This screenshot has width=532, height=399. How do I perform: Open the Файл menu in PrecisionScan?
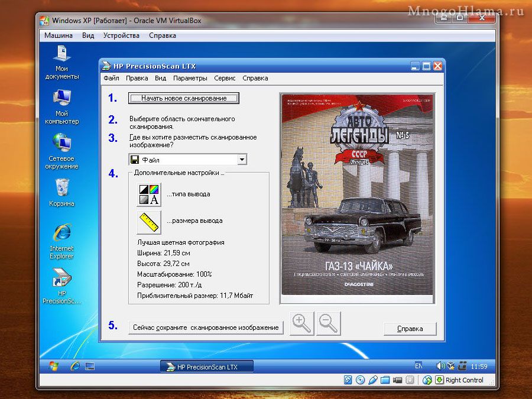(x=111, y=78)
